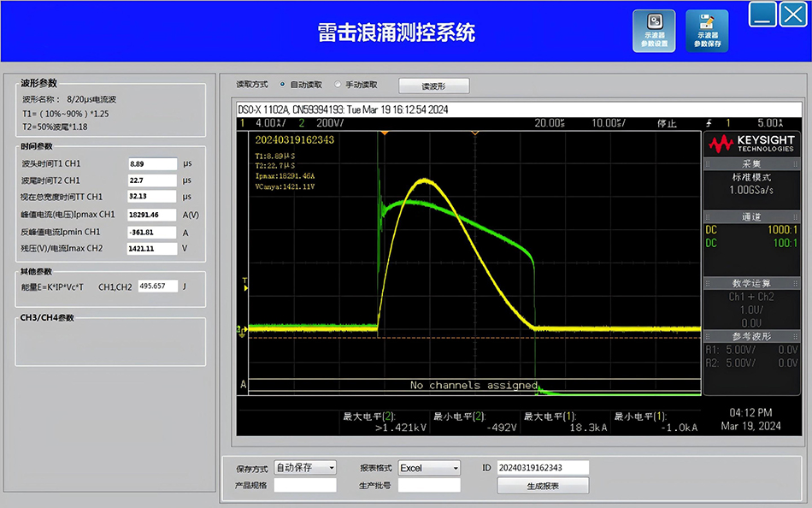
Task: Click the 生成报表 generate report button
Action: click(543, 486)
